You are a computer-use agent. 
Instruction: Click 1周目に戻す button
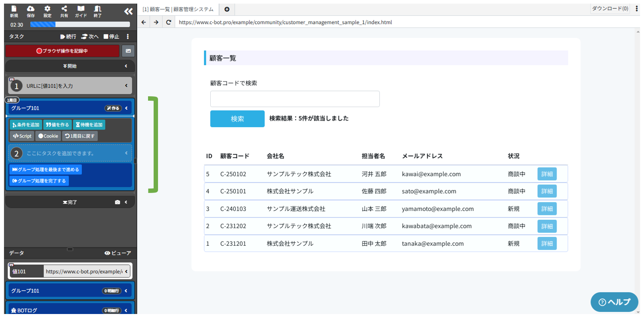pyautogui.click(x=80, y=136)
